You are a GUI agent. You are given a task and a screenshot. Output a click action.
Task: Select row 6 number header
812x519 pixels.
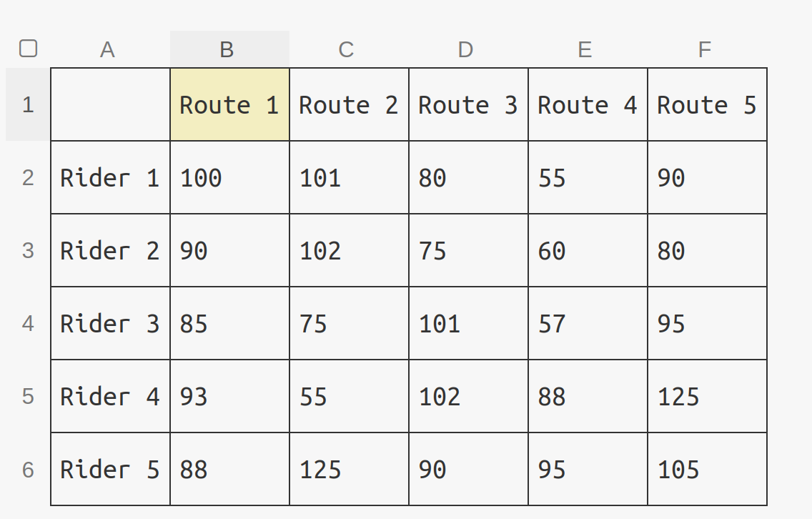point(28,469)
